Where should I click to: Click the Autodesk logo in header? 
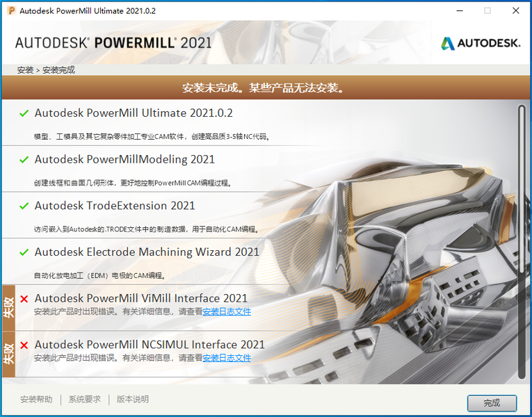[x=481, y=43]
